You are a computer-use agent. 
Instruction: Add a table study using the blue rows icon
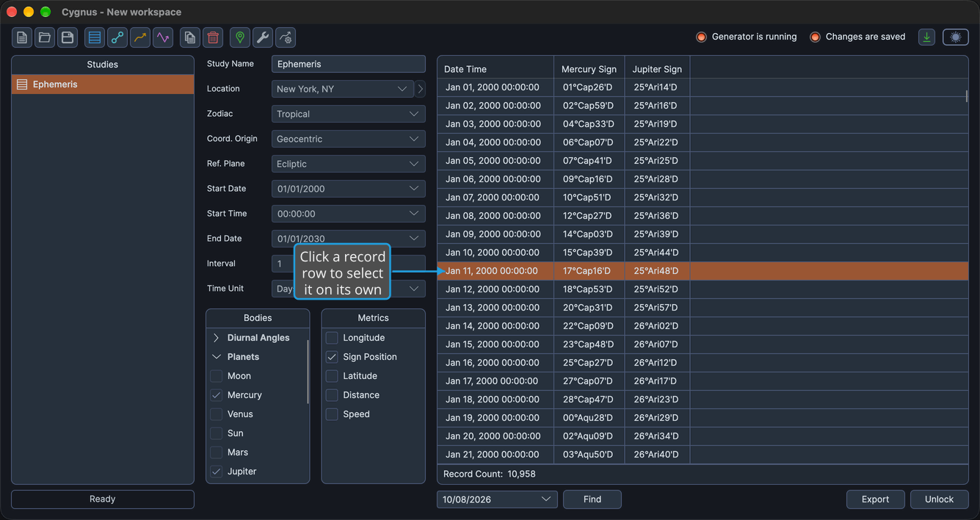[x=95, y=37]
